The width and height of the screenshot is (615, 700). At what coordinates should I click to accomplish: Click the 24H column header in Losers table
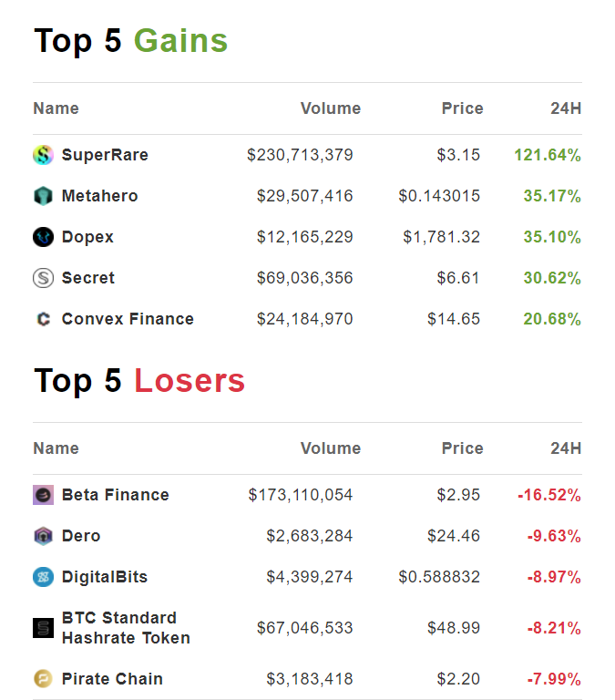[x=565, y=448]
